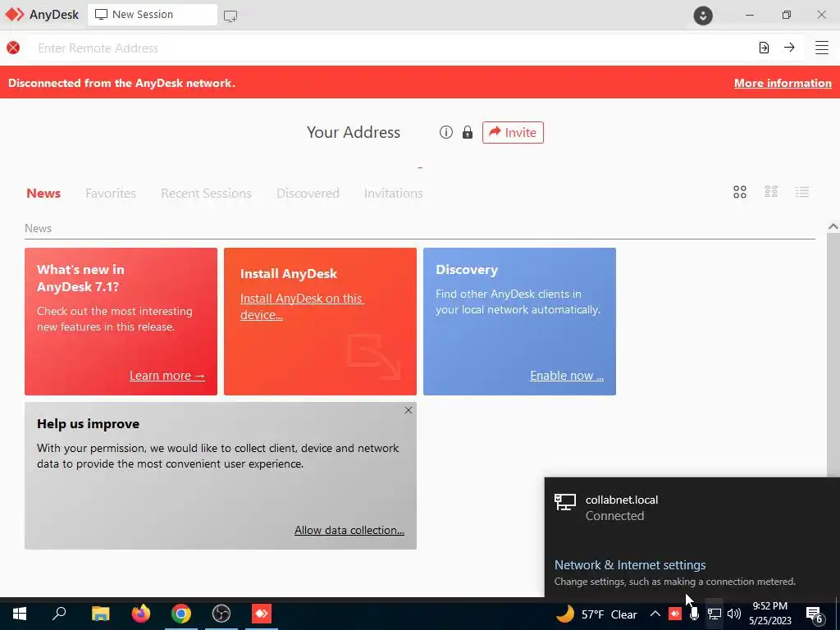Select collabnet.local network in flyout
The image size is (840, 630).
[692, 508]
